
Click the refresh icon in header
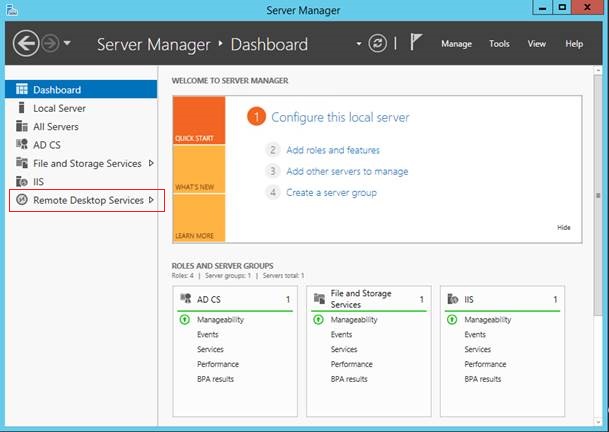click(378, 43)
